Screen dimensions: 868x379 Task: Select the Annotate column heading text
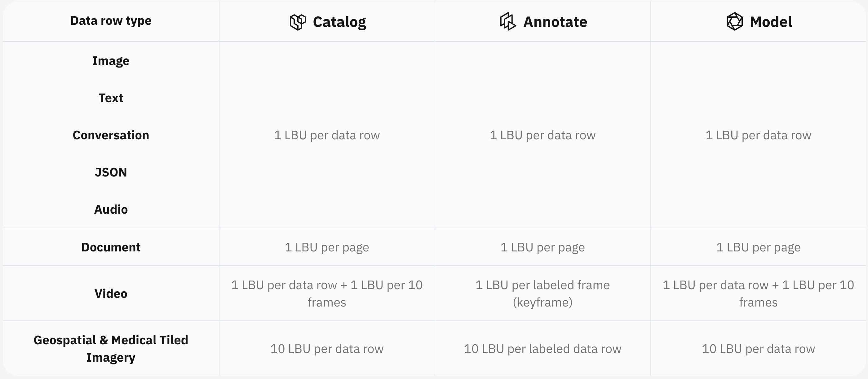[x=555, y=22]
